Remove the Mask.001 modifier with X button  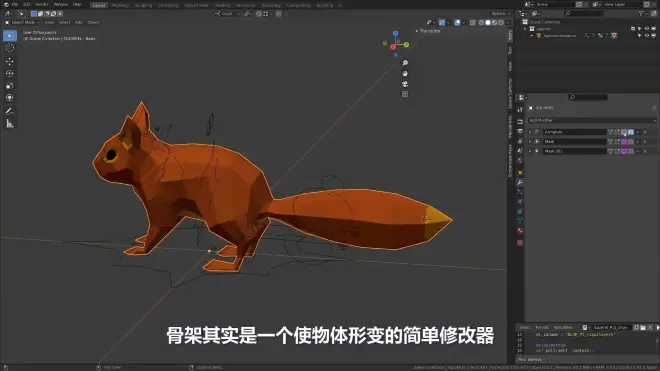click(645, 152)
